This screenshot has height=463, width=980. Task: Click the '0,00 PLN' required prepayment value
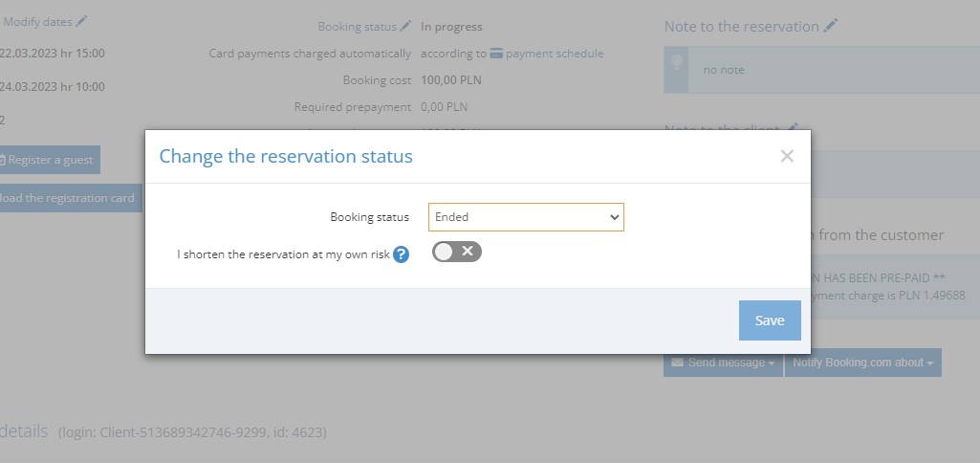click(444, 107)
